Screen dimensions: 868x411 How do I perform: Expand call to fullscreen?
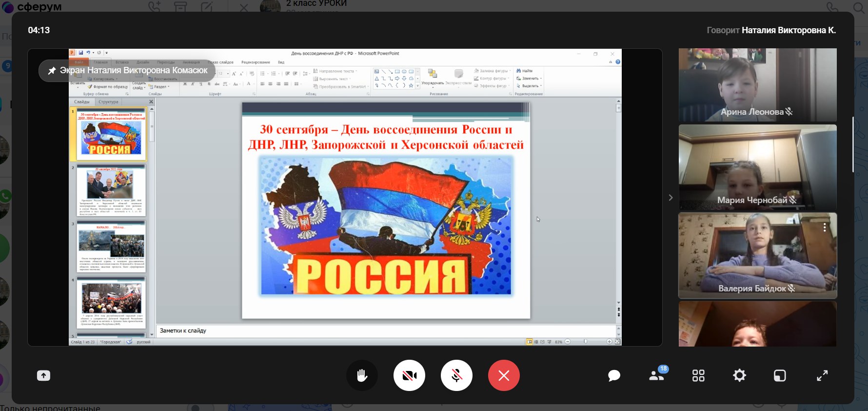(822, 375)
